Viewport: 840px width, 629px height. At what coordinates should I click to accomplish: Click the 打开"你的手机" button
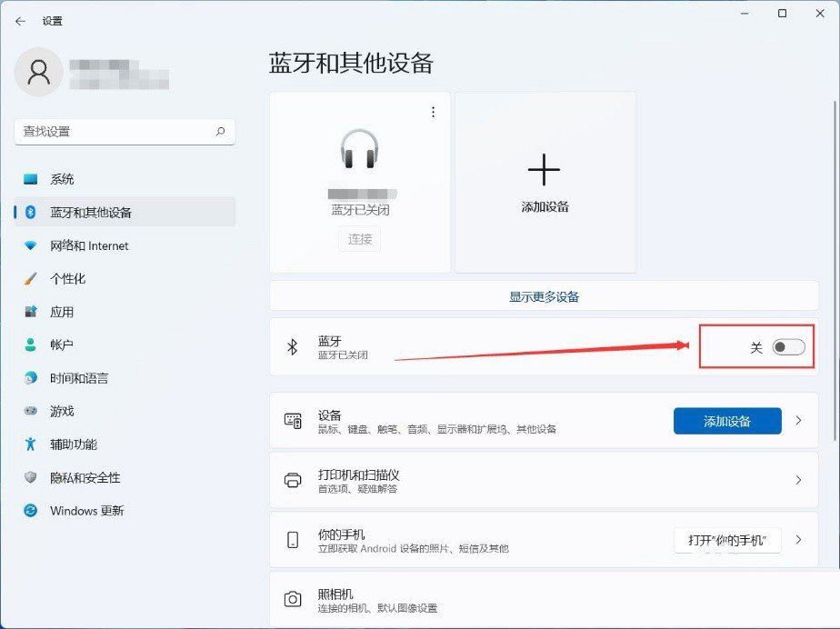[727, 540]
